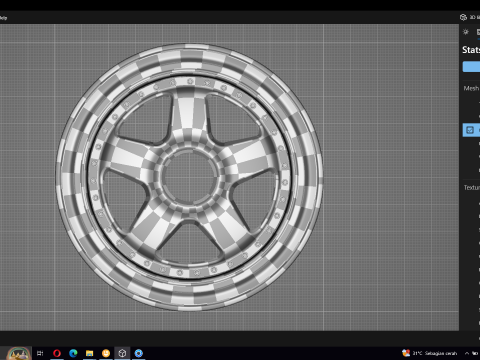
Task: Click the battery icon in system tray
Action: 475,353
